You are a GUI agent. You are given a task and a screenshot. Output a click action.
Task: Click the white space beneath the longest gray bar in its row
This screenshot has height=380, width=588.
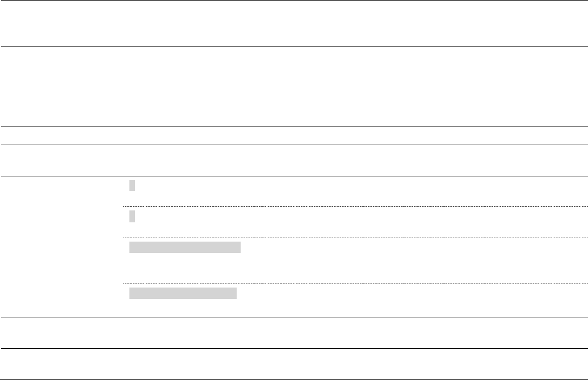pos(185,268)
